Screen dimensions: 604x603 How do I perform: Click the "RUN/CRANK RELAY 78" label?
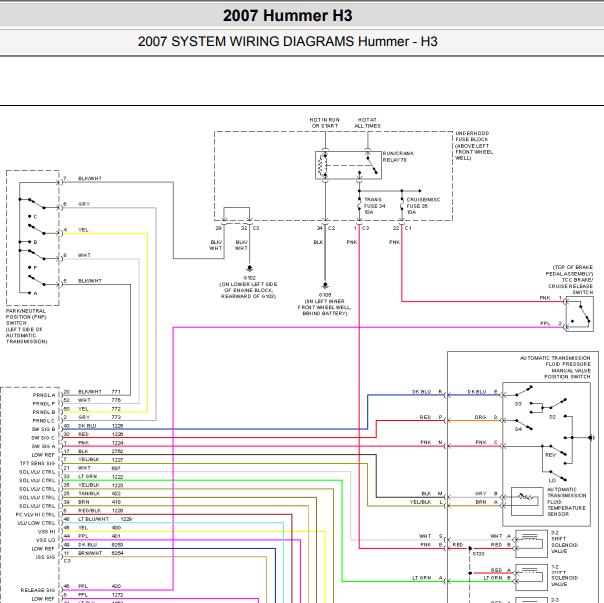tap(398, 156)
